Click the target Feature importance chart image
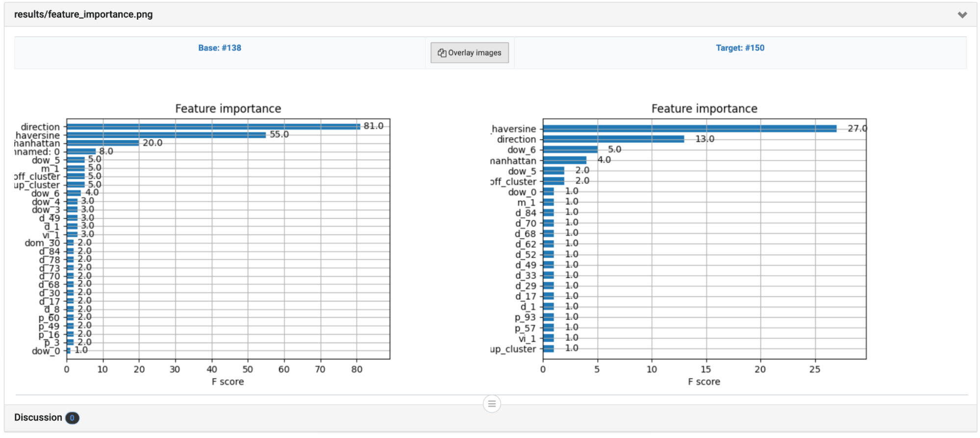 click(x=679, y=244)
